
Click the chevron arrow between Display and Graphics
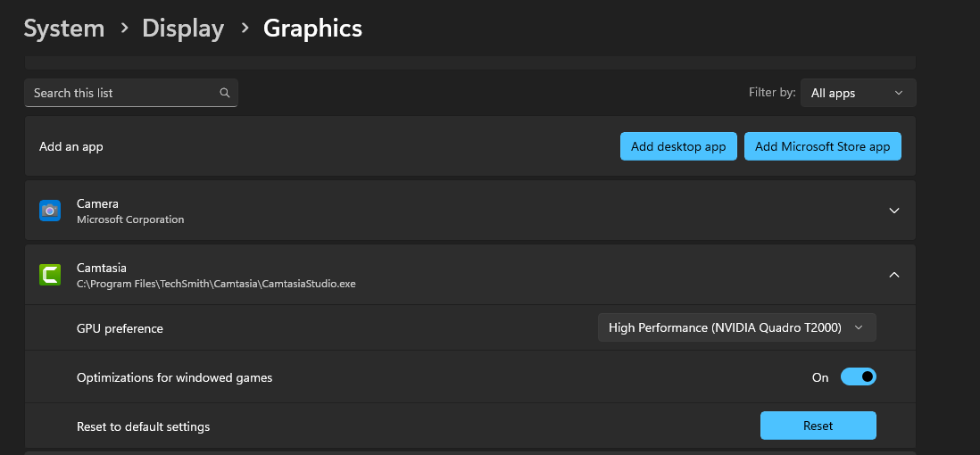tap(244, 29)
